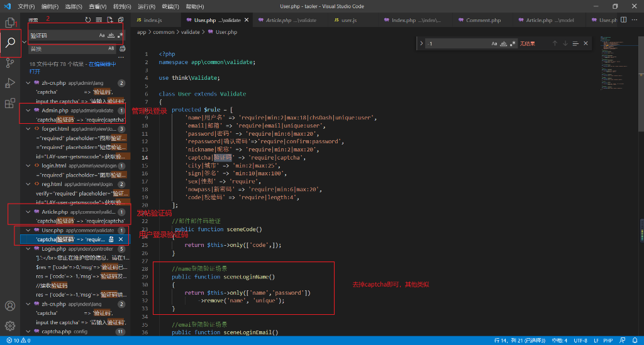
Task: Open the Manage gear icon at bottom left
Action: (10, 326)
